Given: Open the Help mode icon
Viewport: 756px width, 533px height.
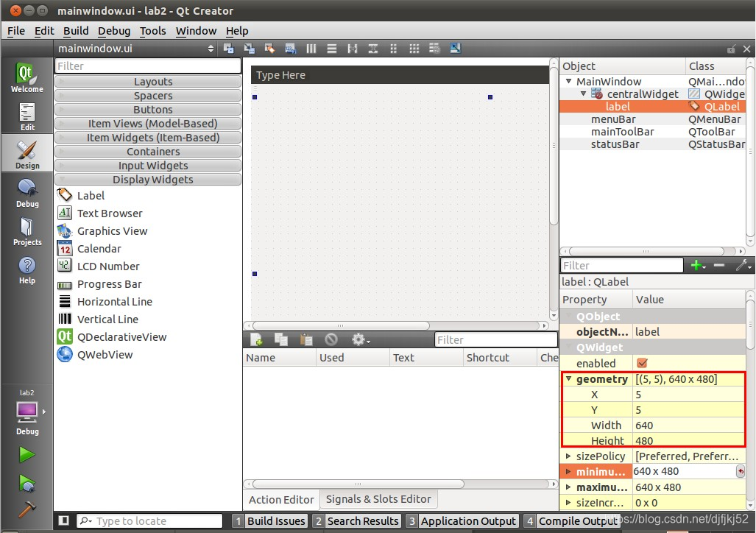Looking at the screenshot, I should pyautogui.click(x=27, y=269).
